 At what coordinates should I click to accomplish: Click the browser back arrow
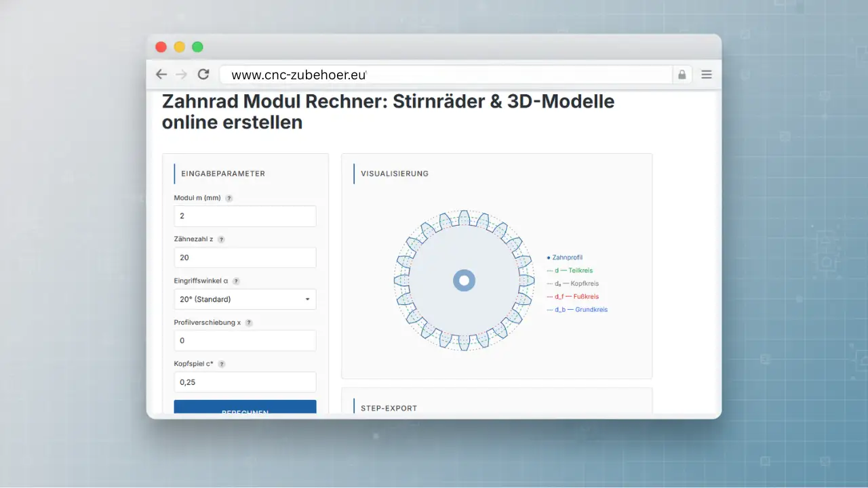coord(161,75)
